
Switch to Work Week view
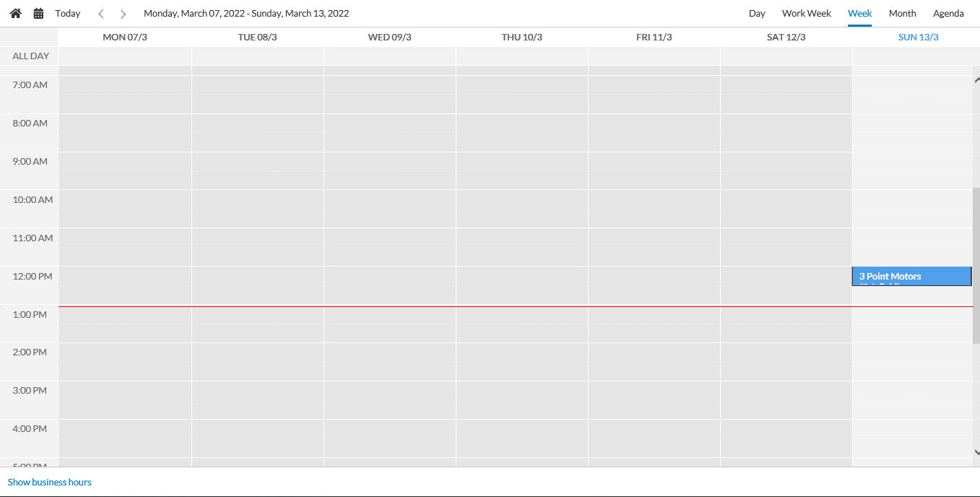tap(806, 13)
